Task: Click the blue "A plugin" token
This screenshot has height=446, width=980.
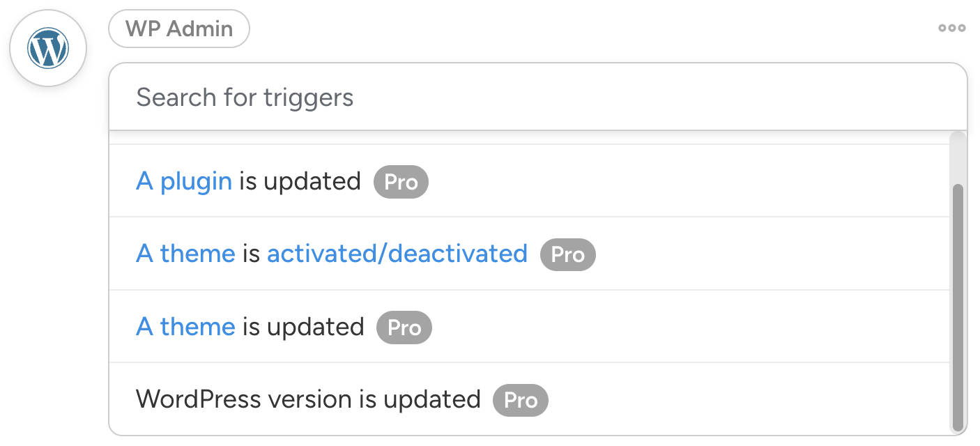Action: 184,181
